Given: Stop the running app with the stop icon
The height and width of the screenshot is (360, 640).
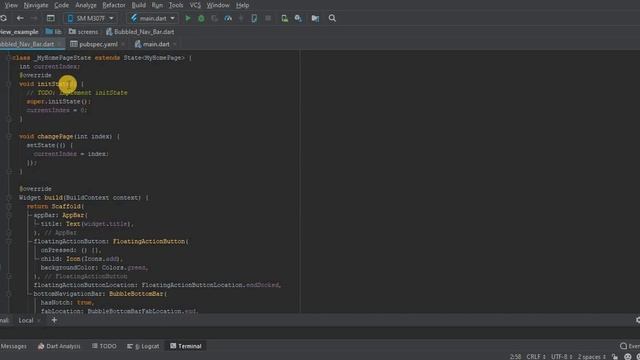Looking at the screenshot, I should 268,18.
